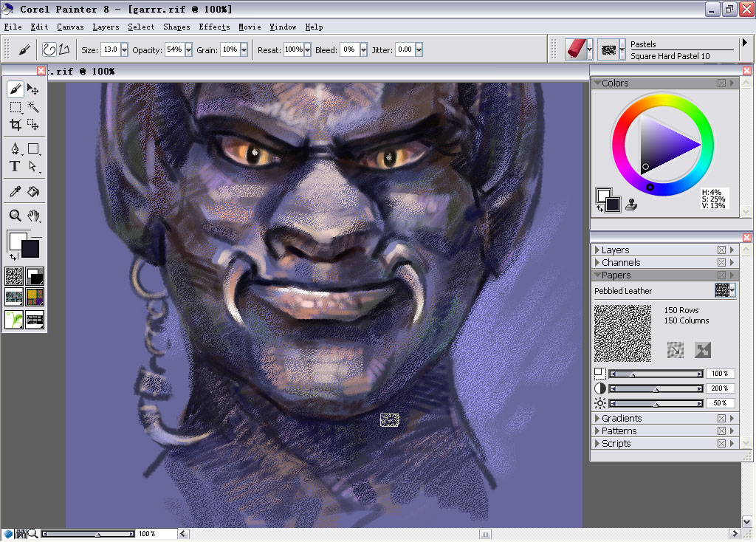Open the Pastels brush category selector
The width and height of the screenshot is (756, 542).
click(x=579, y=49)
